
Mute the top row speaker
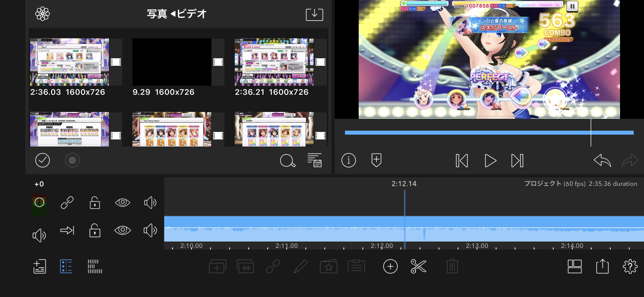[x=150, y=202]
